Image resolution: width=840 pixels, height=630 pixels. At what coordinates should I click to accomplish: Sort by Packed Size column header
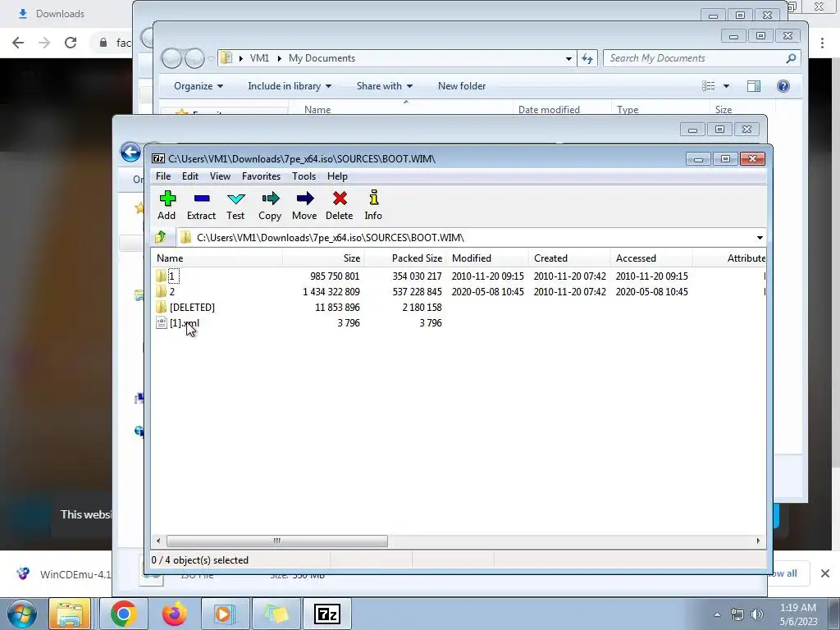coord(405,258)
